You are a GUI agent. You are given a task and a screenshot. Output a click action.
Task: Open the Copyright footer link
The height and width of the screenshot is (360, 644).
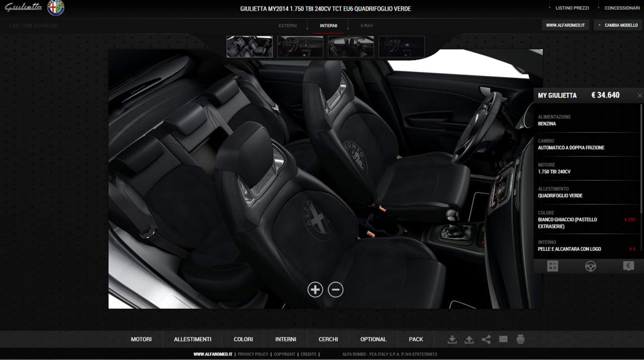pos(285,354)
